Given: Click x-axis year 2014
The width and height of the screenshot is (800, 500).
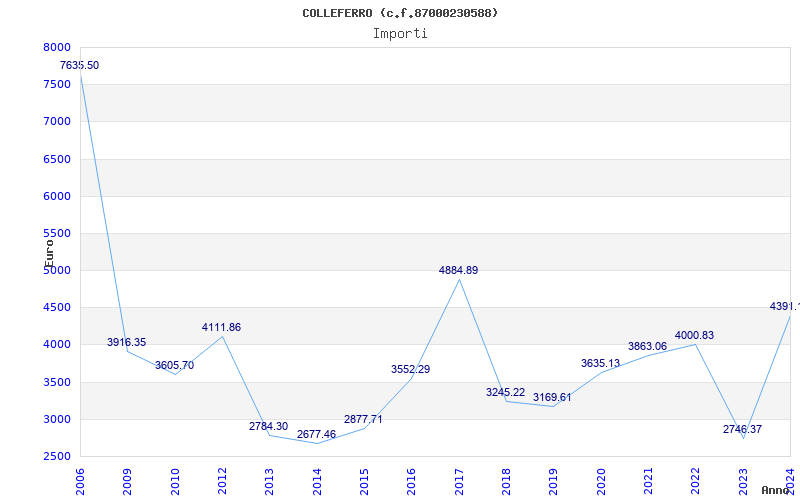Looking at the screenshot, I should [x=317, y=482].
